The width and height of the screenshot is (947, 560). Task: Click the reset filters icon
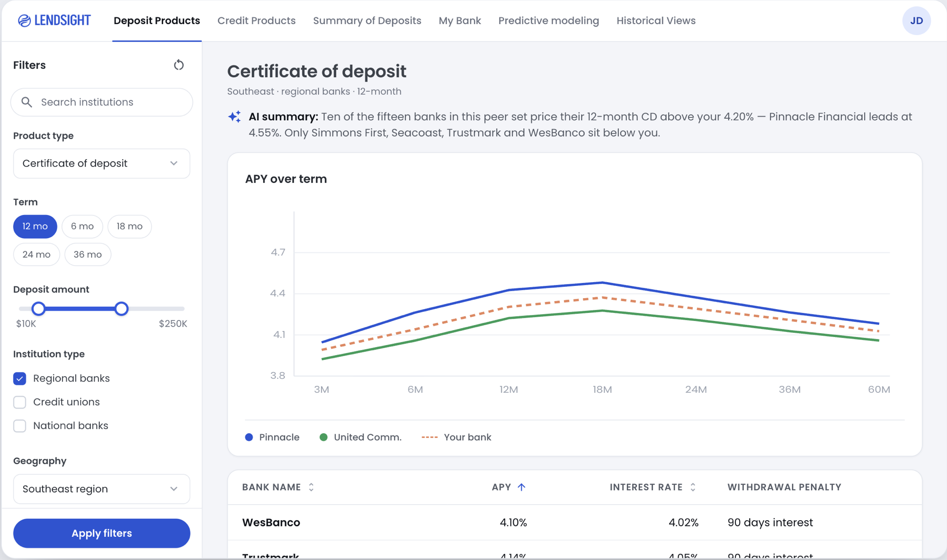179,65
